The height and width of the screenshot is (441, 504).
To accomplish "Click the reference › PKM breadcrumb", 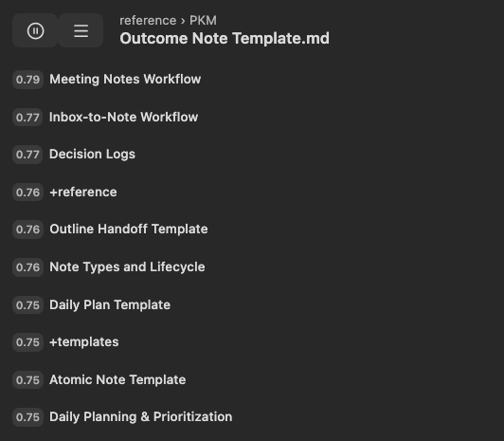I will pos(168,21).
